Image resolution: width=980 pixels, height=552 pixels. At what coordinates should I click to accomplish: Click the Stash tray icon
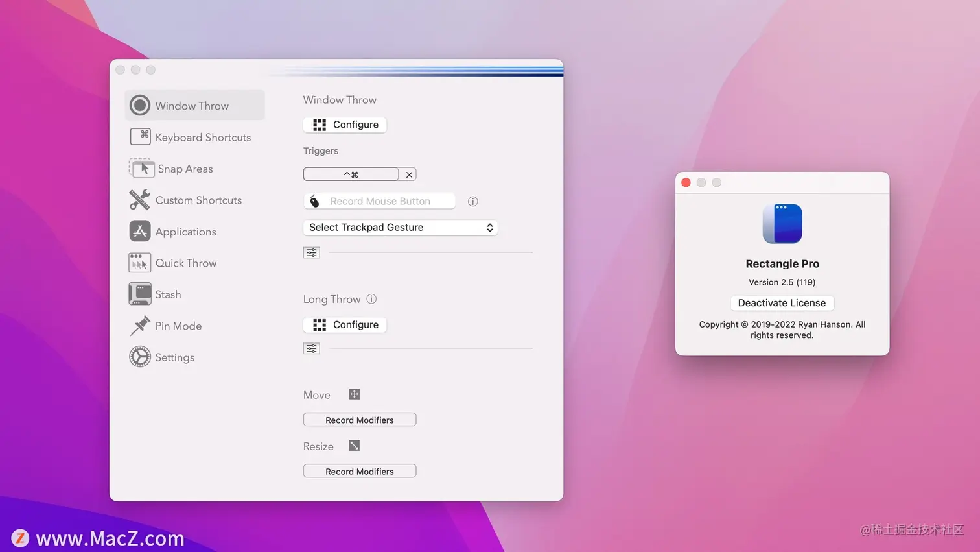(139, 294)
